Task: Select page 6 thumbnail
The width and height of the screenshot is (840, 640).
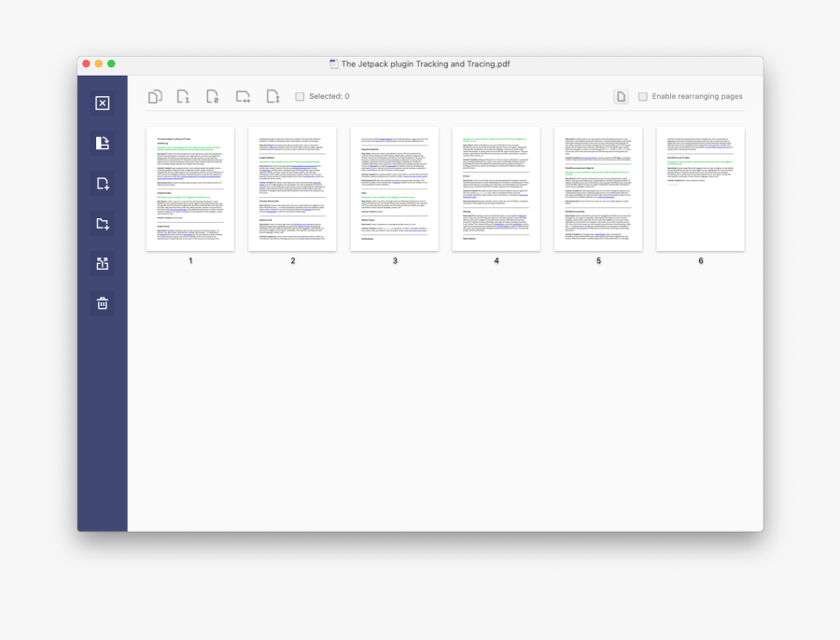Action: click(x=700, y=188)
